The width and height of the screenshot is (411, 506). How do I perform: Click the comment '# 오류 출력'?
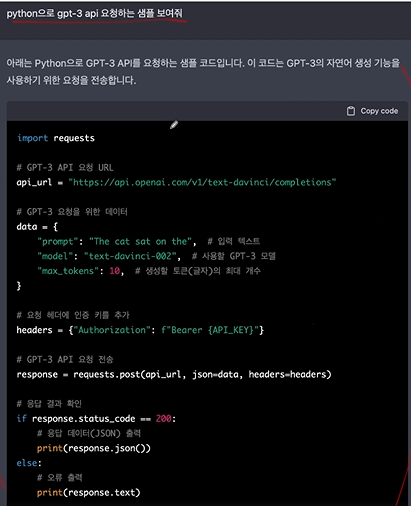[59, 478]
